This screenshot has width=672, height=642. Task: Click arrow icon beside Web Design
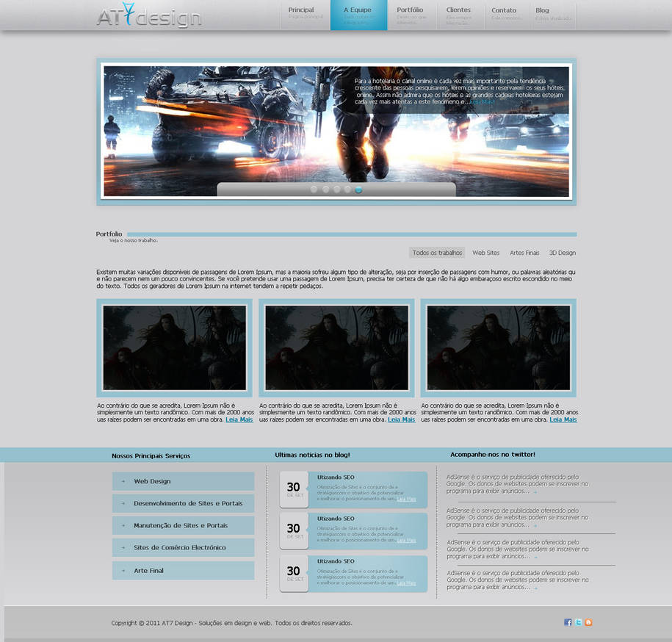pyautogui.click(x=123, y=481)
